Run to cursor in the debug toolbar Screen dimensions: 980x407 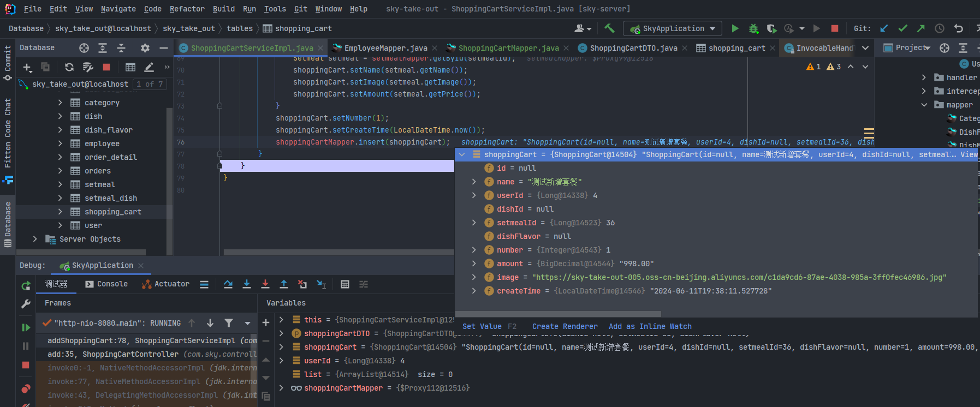pos(321,284)
